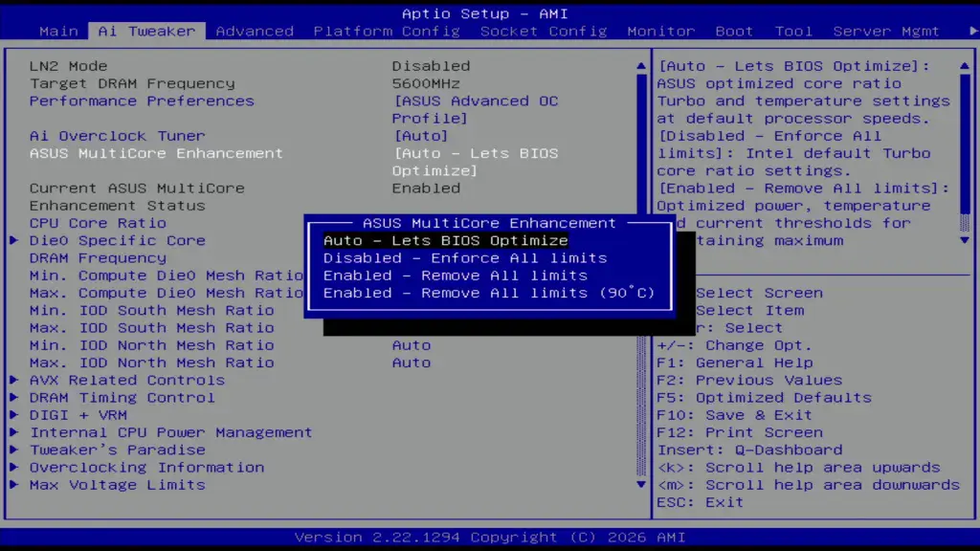Go to the Monitor tab
Viewport: 980px width, 551px height.
tap(660, 31)
